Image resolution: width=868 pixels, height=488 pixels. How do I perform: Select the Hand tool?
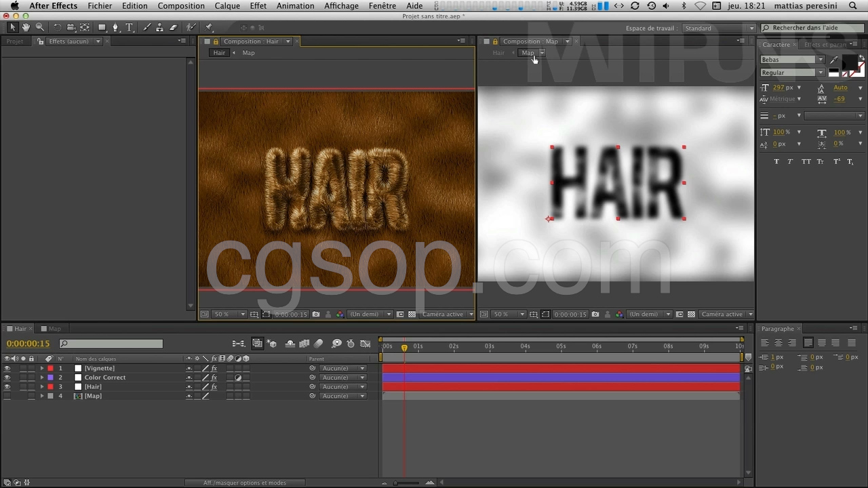tap(26, 28)
